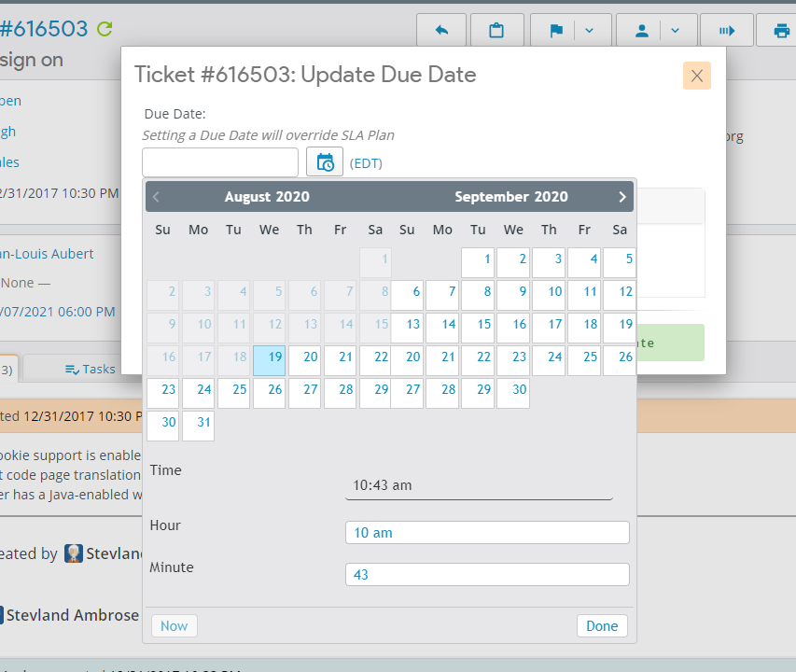This screenshot has height=672, width=796.
Task: Click the Minute slider showing 43
Action: (487, 575)
